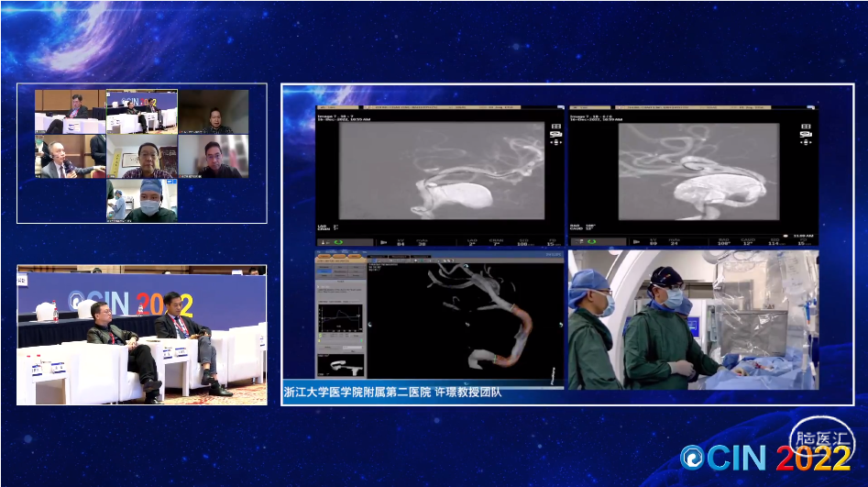Click first orange button in 3D workstation
The image size is (868, 487).
click(324, 256)
